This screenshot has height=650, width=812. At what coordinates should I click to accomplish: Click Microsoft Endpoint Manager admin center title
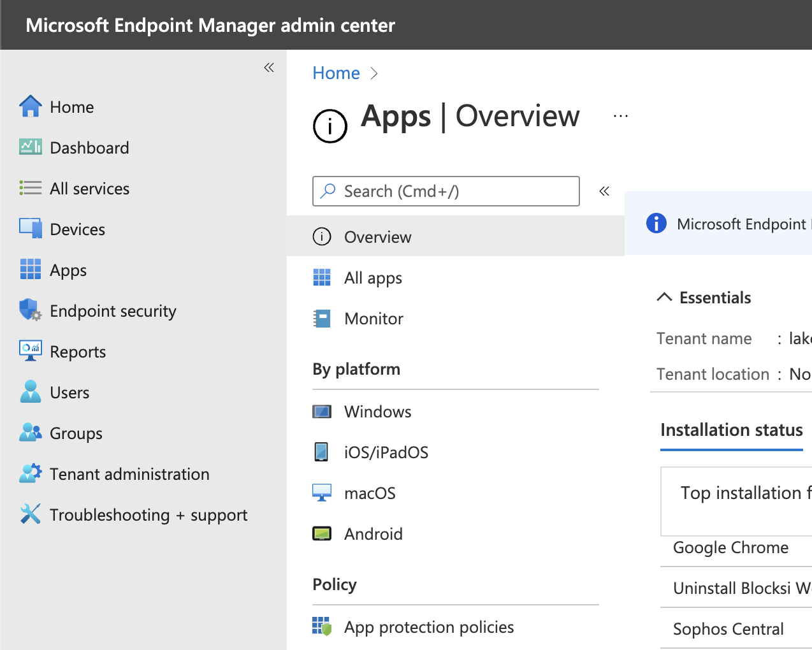point(210,25)
